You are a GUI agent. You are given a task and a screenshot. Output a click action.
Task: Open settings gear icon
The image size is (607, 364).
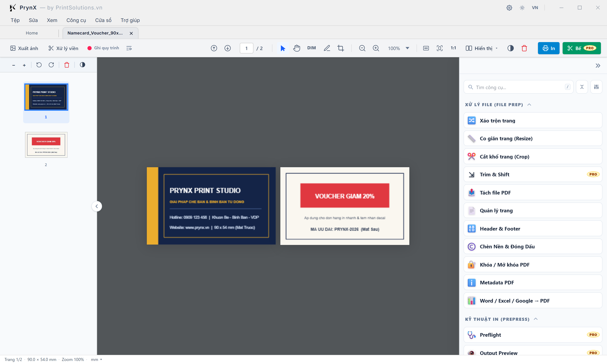[509, 8]
